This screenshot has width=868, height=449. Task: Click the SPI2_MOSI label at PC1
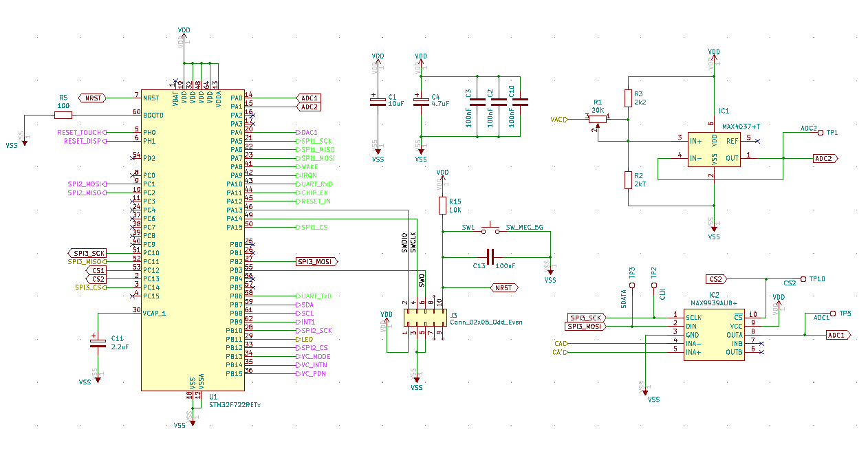click(x=87, y=184)
